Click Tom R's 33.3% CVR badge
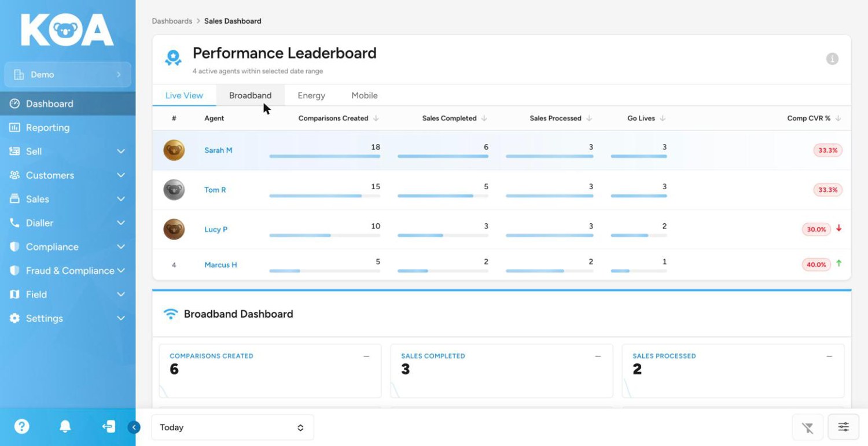Screen dimensions: 868x446 pyautogui.click(x=827, y=190)
